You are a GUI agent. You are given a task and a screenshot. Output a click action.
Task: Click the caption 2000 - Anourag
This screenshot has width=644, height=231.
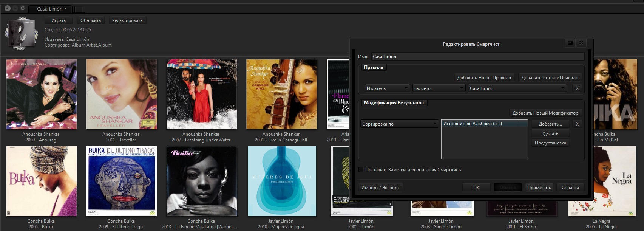[x=41, y=140]
